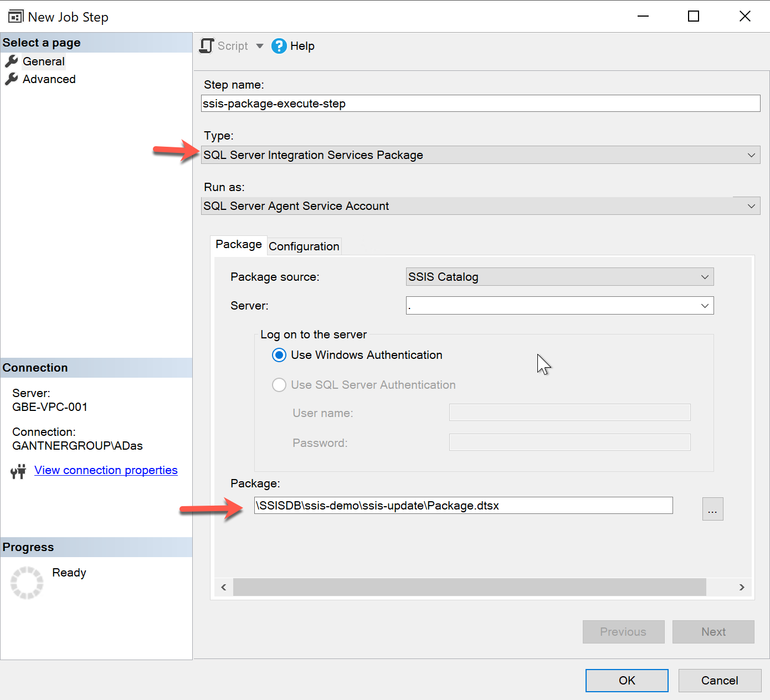The height and width of the screenshot is (700, 770).
Task: Click the scroll left arrow
Action: point(224,587)
